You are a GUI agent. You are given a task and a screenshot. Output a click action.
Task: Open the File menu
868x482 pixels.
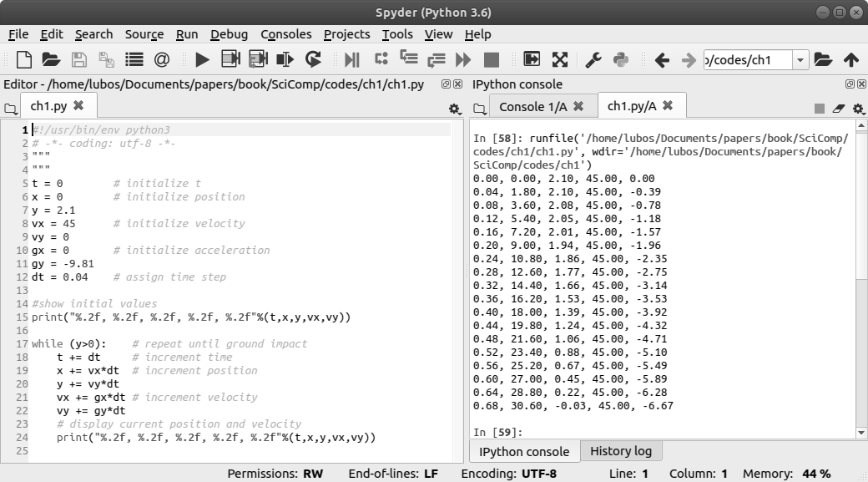pyautogui.click(x=18, y=34)
